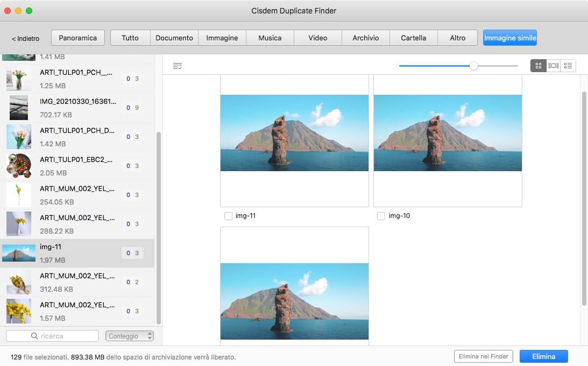Adjust the thumbnail size slider
The width and height of the screenshot is (588, 366).
coord(473,66)
